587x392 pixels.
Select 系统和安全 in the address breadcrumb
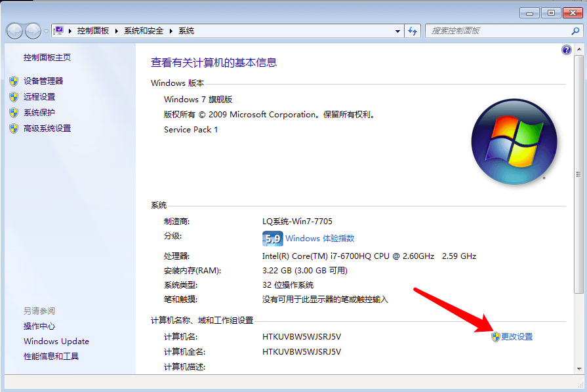(x=144, y=31)
